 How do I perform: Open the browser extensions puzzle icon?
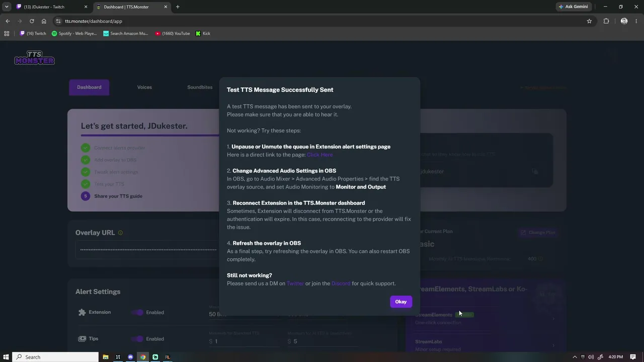click(606, 21)
